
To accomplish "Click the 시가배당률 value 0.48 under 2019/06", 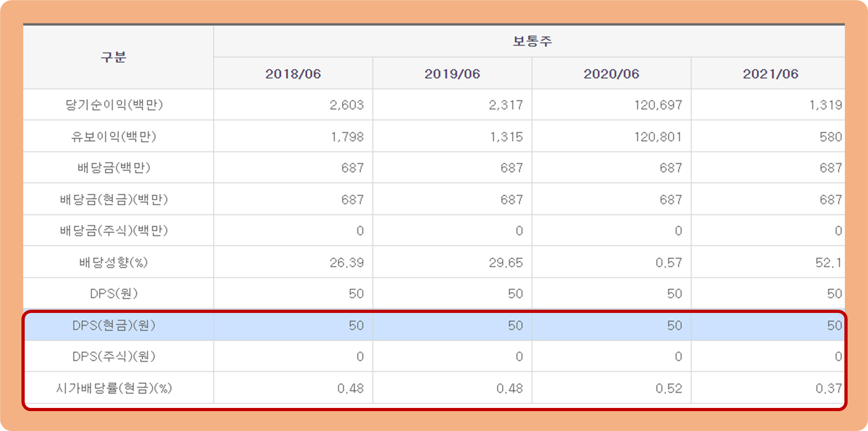I will tap(510, 388).
